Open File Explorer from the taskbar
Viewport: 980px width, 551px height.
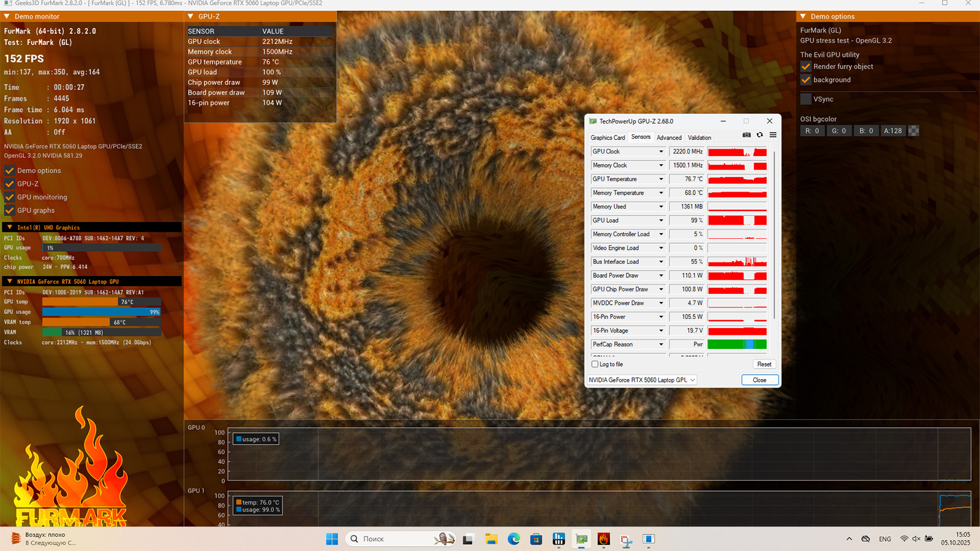pyautogui.click(x=491, y=539)
